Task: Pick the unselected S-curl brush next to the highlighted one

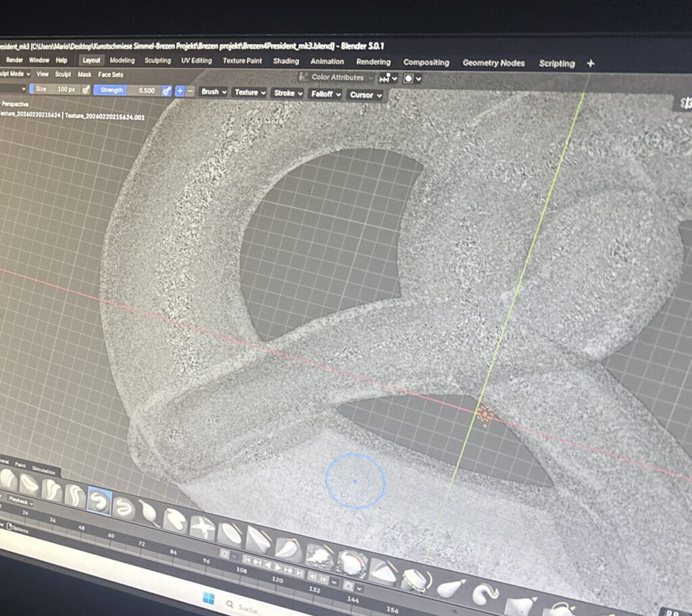Action: 124,508
